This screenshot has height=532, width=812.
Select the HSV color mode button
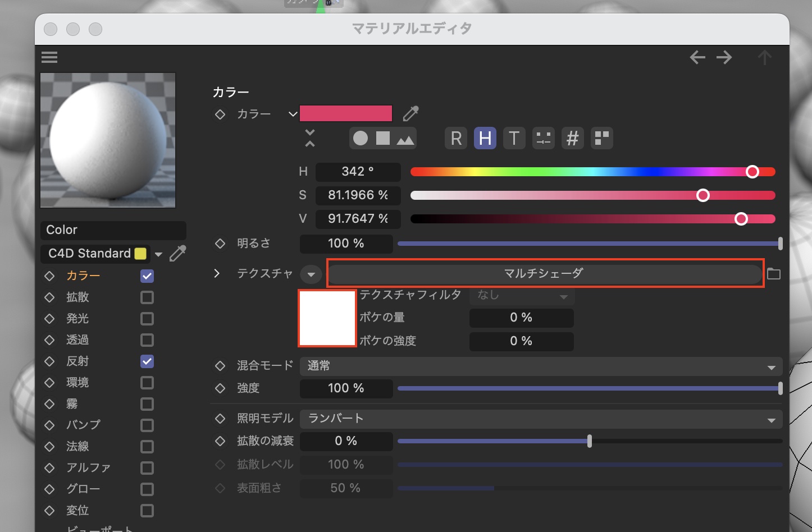click(x=485, y=138)
